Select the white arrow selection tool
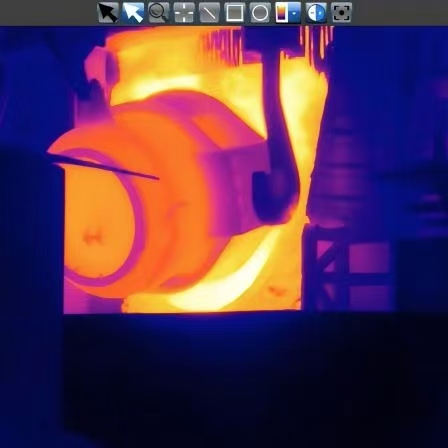The image size is (448, 448). coord(133,13)
